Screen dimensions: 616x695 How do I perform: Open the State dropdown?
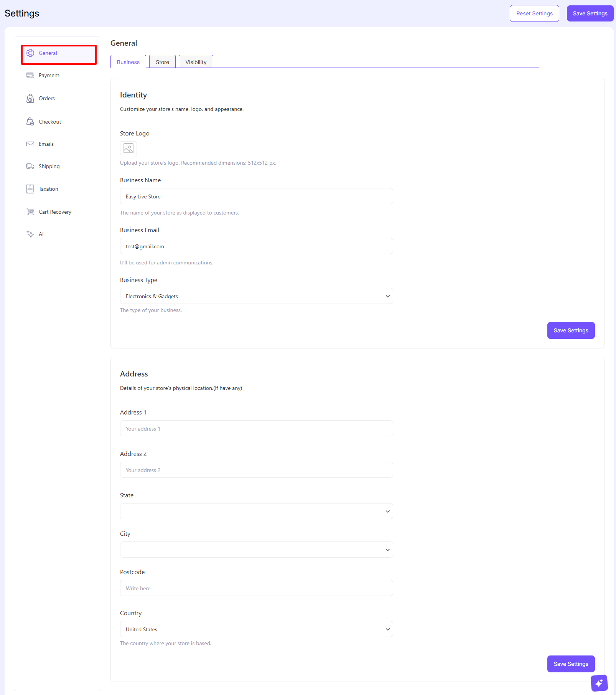point(256,512)
